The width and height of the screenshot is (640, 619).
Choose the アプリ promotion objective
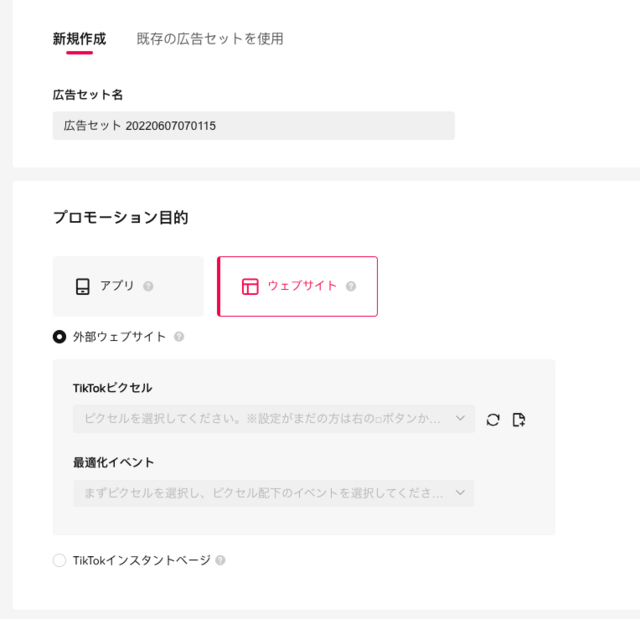[128, 286]
